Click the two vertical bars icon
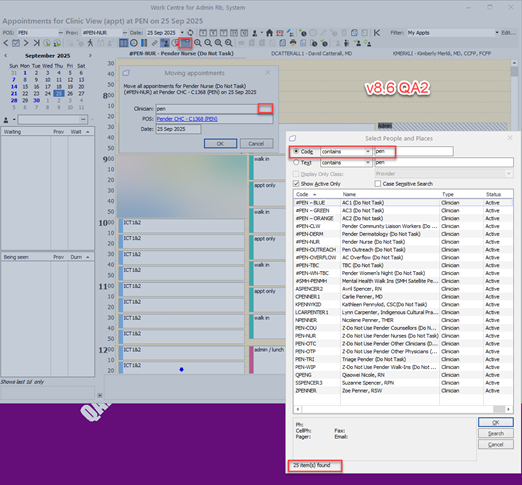The height and width of the screenshot is (485, 522). pyautogui.click(x=144, y=43)
